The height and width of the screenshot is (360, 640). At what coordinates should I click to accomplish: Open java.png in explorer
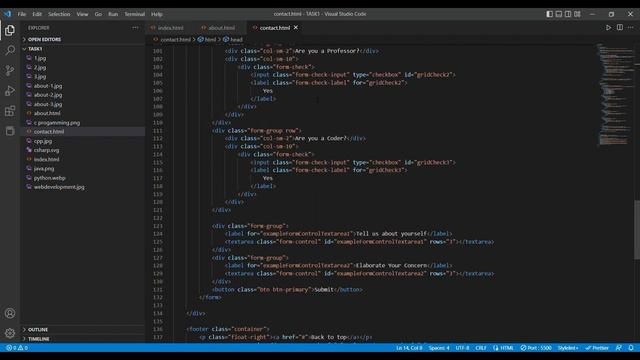(x=44, y=168)
